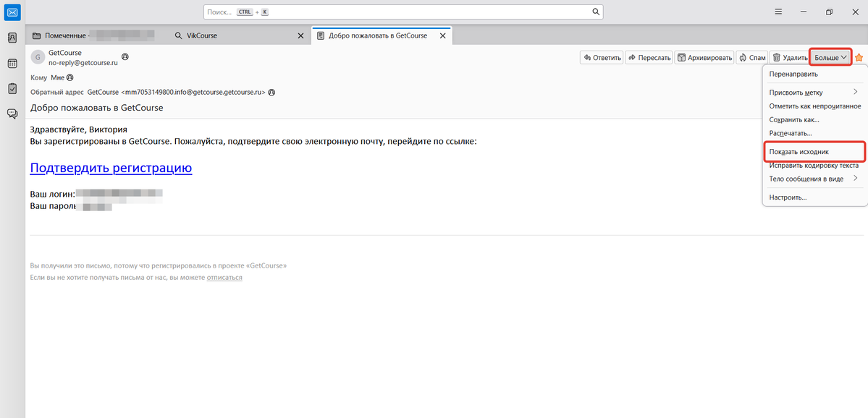
Task: Expand the Присвоить метку submenu
Action: coord(815,93)
